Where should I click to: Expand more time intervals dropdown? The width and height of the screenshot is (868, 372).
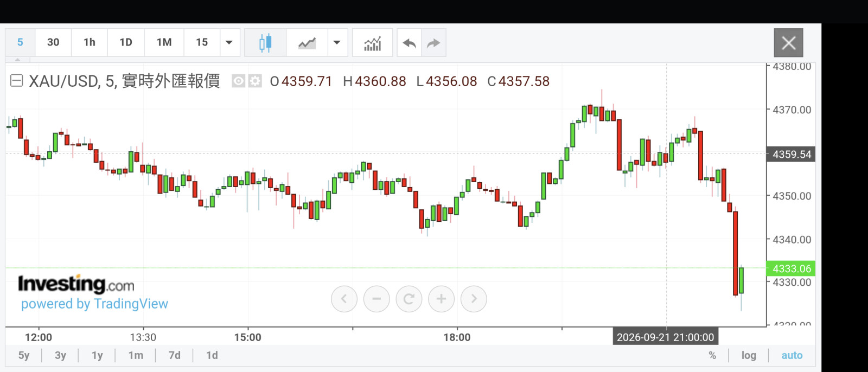tap(229, 43)
